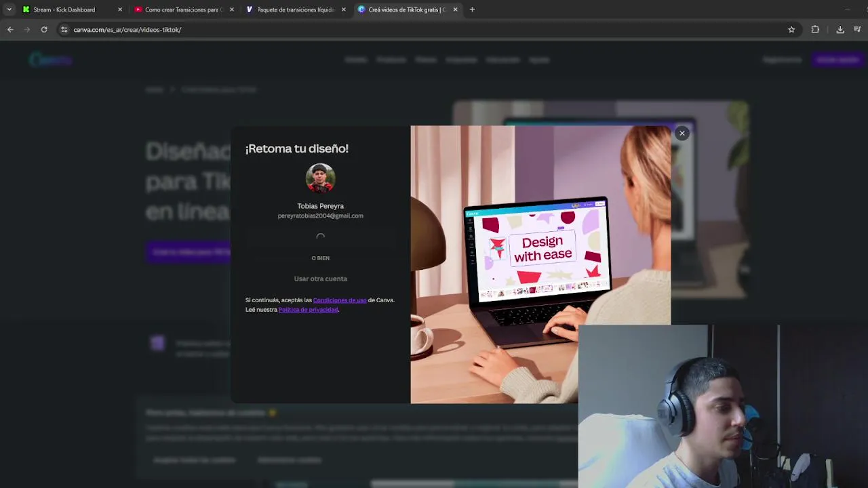The width and height of the screenshot is (868, 488).
Task: Click the YouTube favicon on second tab
Action: coord(138,9)
